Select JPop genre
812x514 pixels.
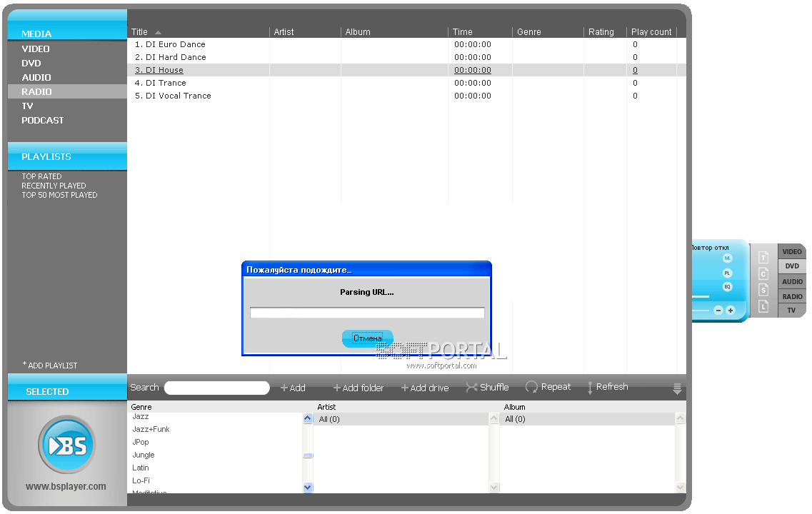(x=141, y=442)
